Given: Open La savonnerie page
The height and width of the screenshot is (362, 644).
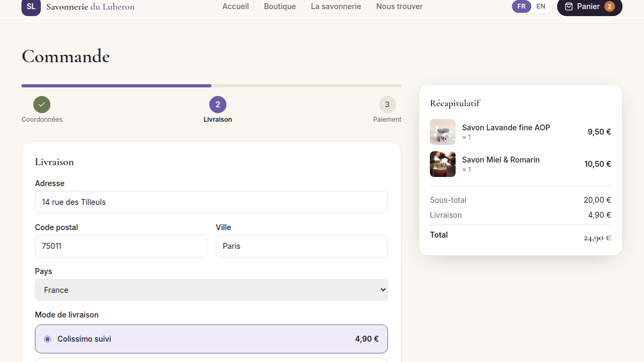Looking at the screenshot, I should [336, 6].
